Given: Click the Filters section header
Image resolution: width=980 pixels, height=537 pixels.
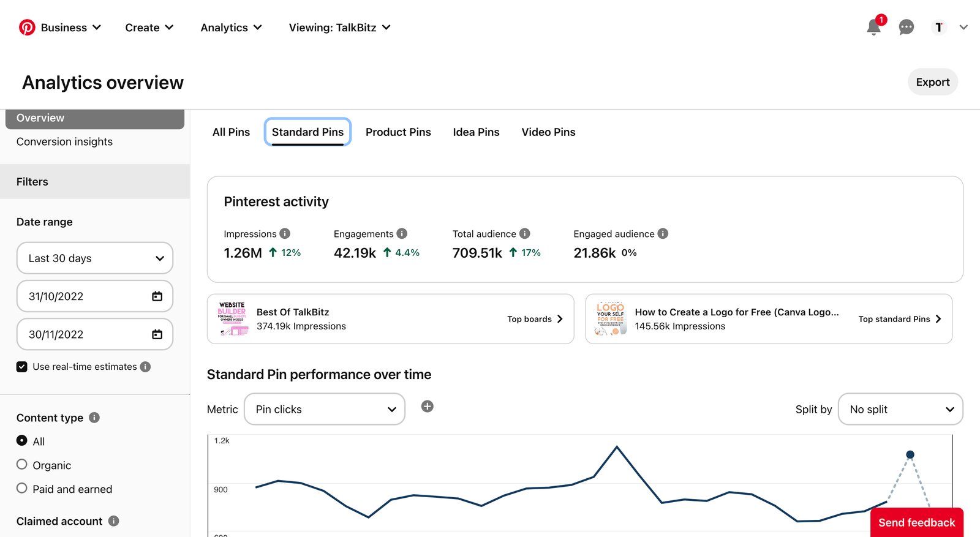Looking at the screenshot, I should [x=95, y=181].
